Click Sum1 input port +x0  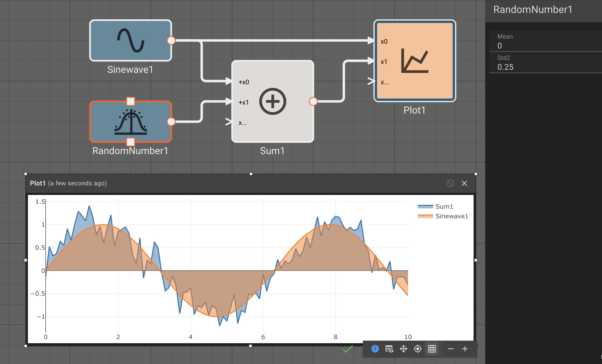(x=229, y=81)
